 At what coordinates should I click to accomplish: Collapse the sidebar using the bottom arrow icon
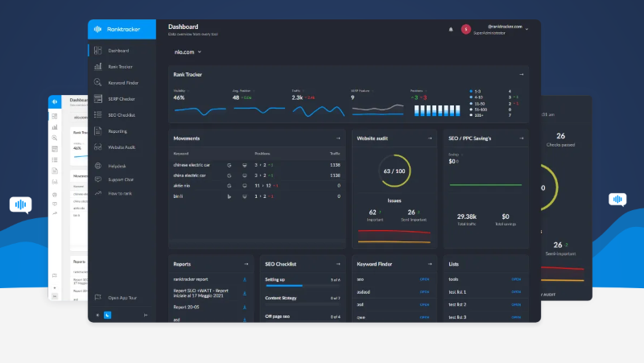pyautogui.click(x=146, y=316)
